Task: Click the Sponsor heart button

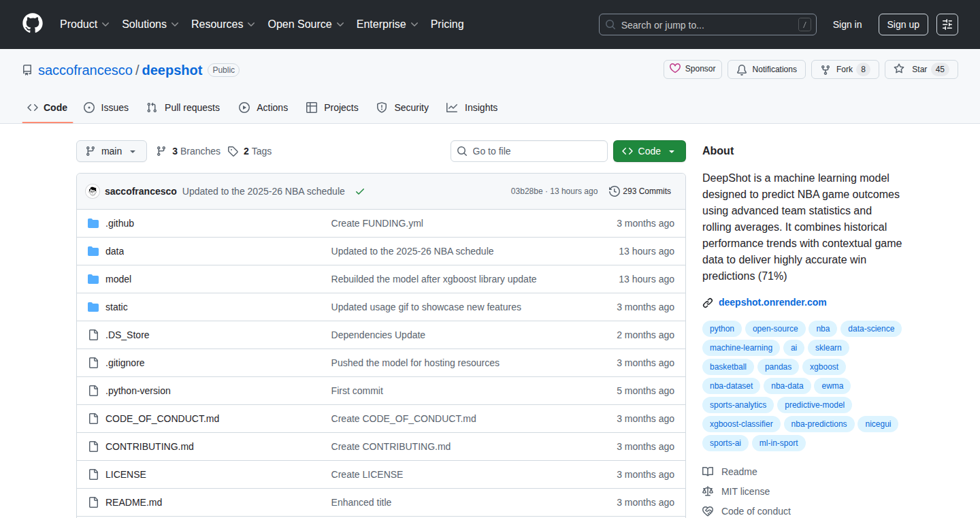Action: tap(693, 69)
